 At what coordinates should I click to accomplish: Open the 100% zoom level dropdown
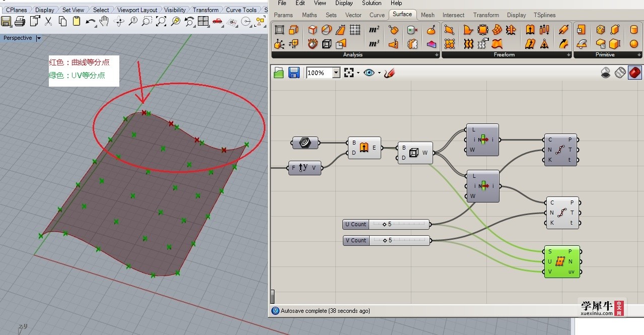[x=336, y=73]
